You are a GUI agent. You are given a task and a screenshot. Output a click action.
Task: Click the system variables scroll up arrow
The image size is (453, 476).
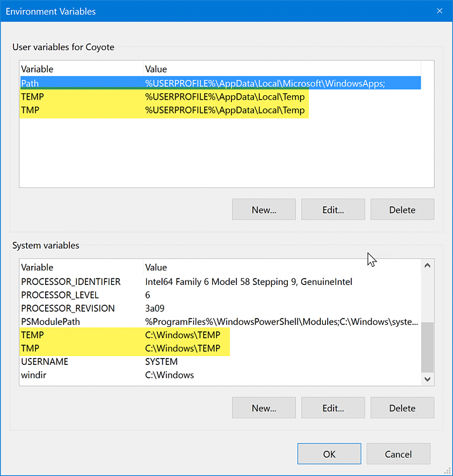point(428,266)
